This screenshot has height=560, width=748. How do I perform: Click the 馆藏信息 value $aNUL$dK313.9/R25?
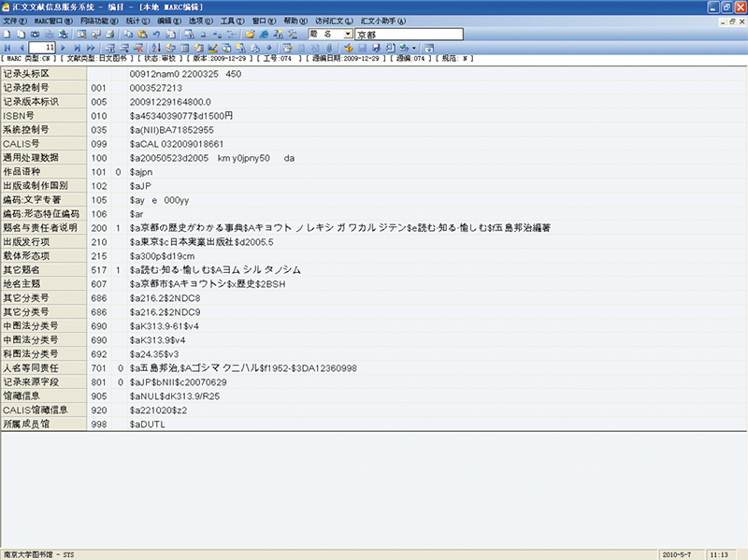(175, 396)
